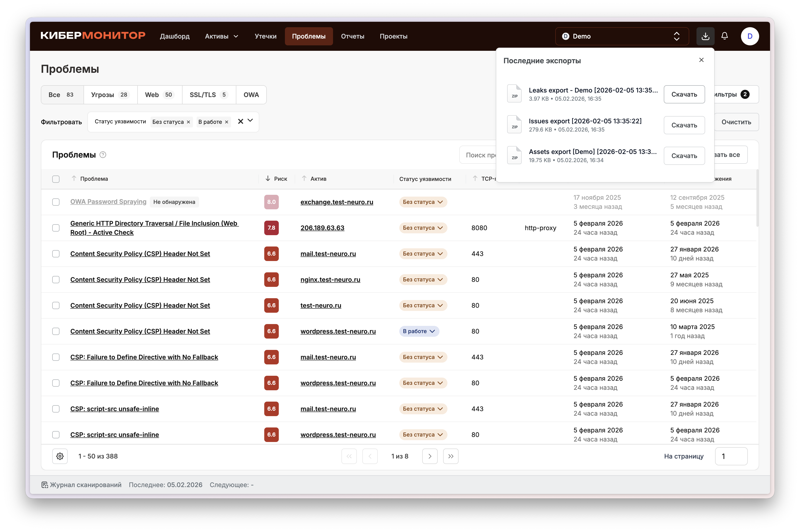Open the notifications bell icon
This screenshot has height=532, width=800.
tap(724, 36)
